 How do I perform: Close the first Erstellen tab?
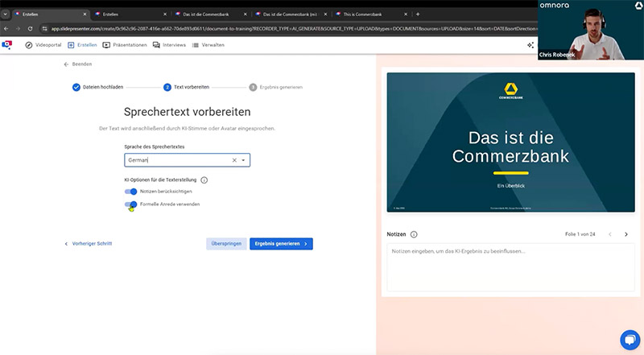tap(85, 14)
